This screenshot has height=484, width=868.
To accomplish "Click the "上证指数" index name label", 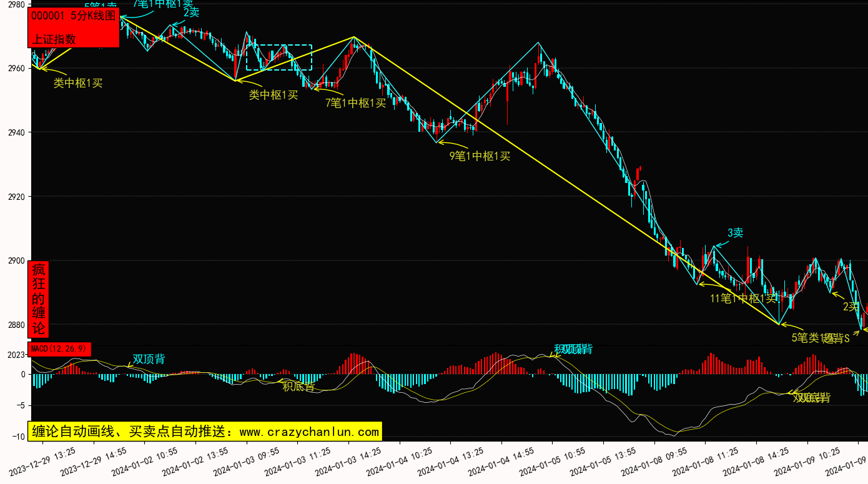I will pos(54,39).
